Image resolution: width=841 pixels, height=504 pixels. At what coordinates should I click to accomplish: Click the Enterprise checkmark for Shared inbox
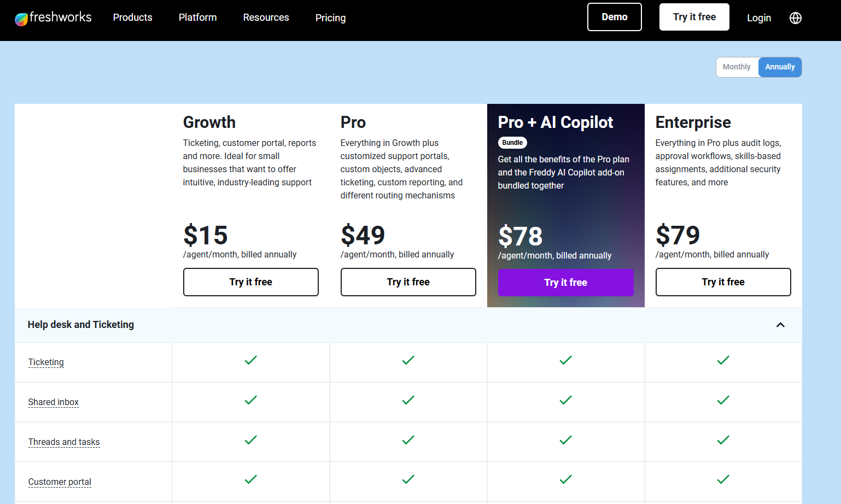pos(723,400)
